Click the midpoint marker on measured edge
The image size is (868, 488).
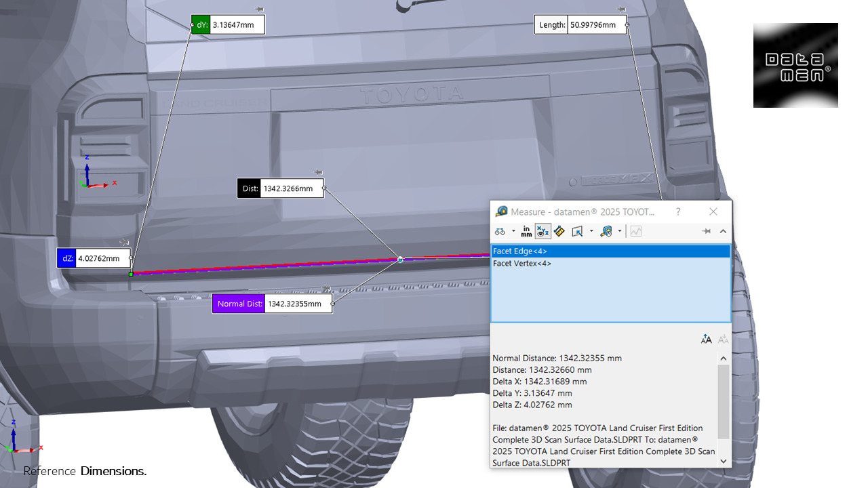[x=400, y=260]
